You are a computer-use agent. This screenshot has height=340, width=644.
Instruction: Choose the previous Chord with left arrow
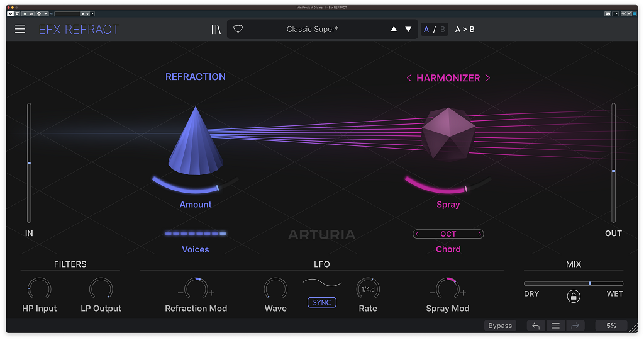point(418,234)
